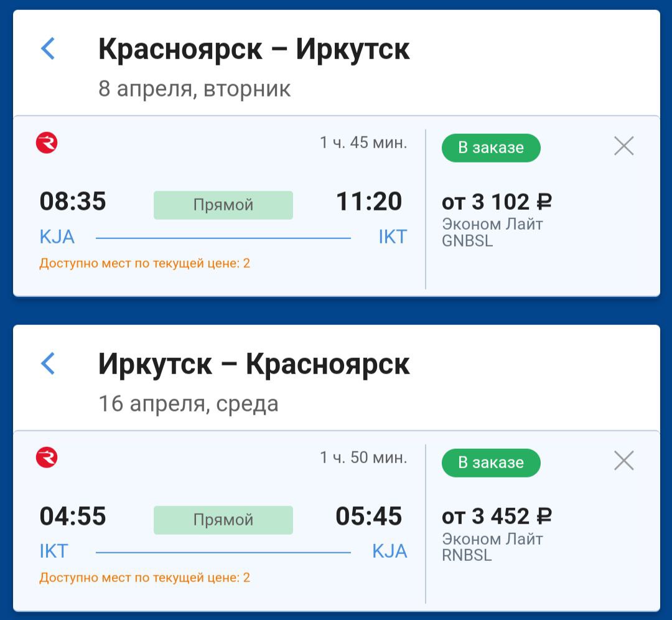Toggle 'В заказе' on the 16 апреля flight
This screenshot has height=620, width=672.
[x=491, y=463]
